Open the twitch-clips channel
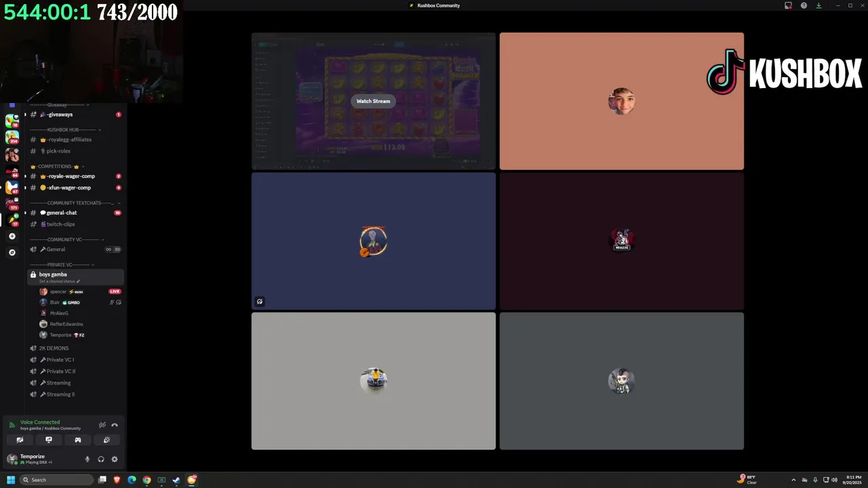 point(75,224)
